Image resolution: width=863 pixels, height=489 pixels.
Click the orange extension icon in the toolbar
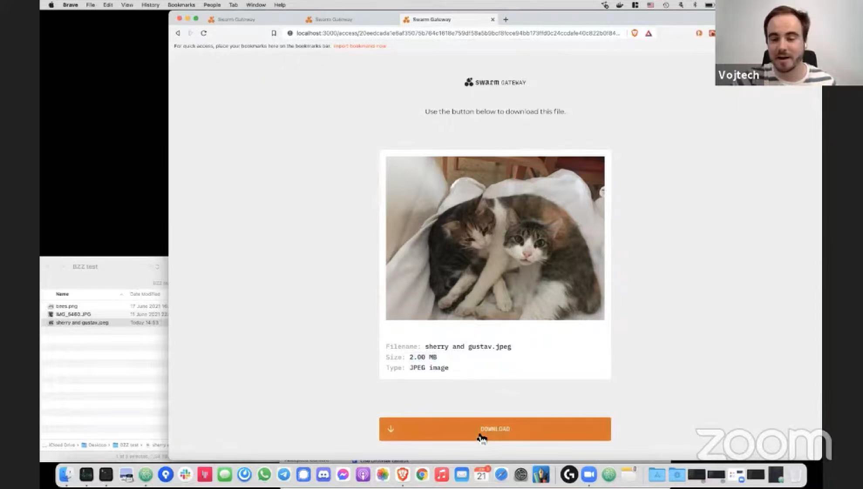point(699,33)
